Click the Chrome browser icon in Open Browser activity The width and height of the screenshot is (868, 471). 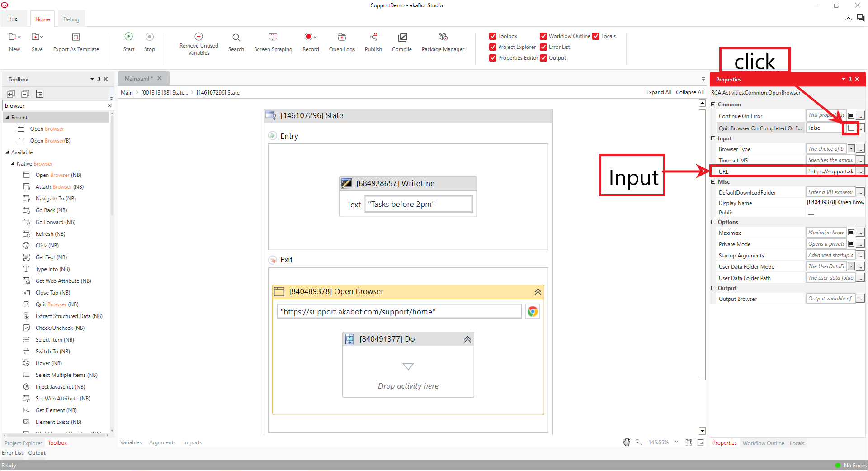pyautogui.click(x=533, y=311)
